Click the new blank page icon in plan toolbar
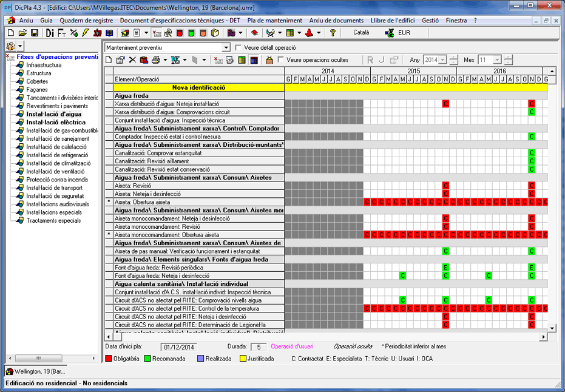The height and width of the screenshot is (392, 565). tap(109, 60)
